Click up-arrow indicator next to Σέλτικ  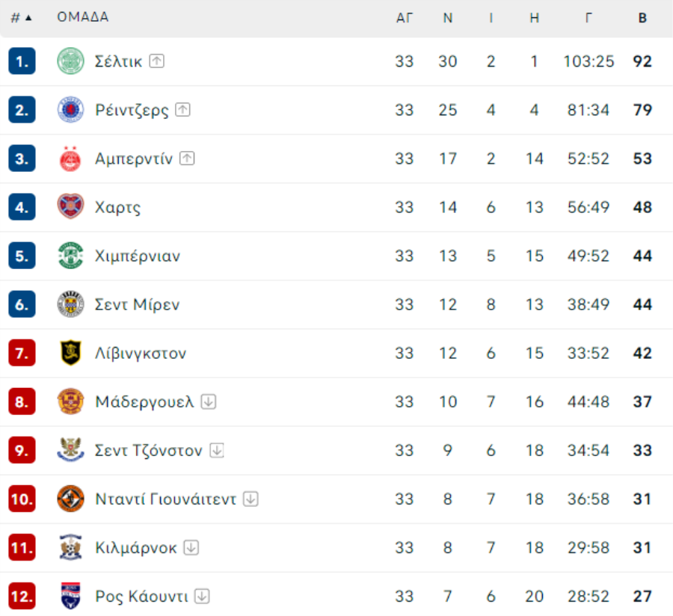point(156,61)
